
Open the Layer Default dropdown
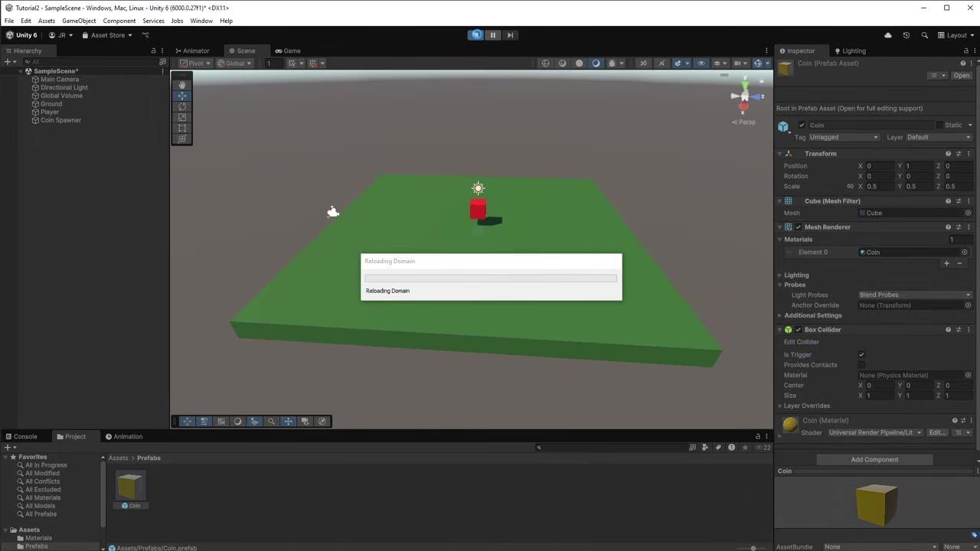click(939, 137)
